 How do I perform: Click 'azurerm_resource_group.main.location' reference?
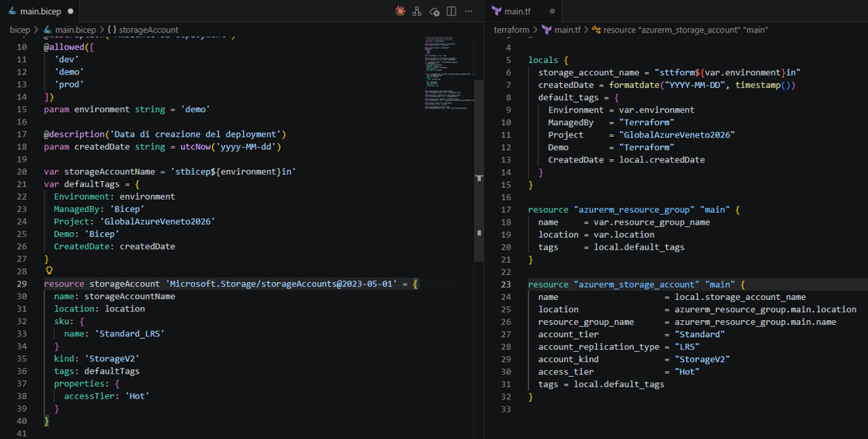765,309
